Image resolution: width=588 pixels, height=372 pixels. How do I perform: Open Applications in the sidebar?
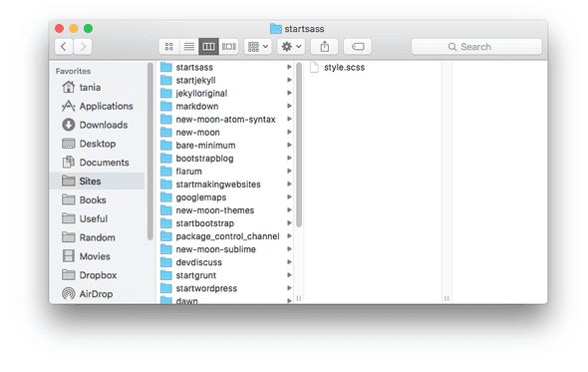click(97, 106)
